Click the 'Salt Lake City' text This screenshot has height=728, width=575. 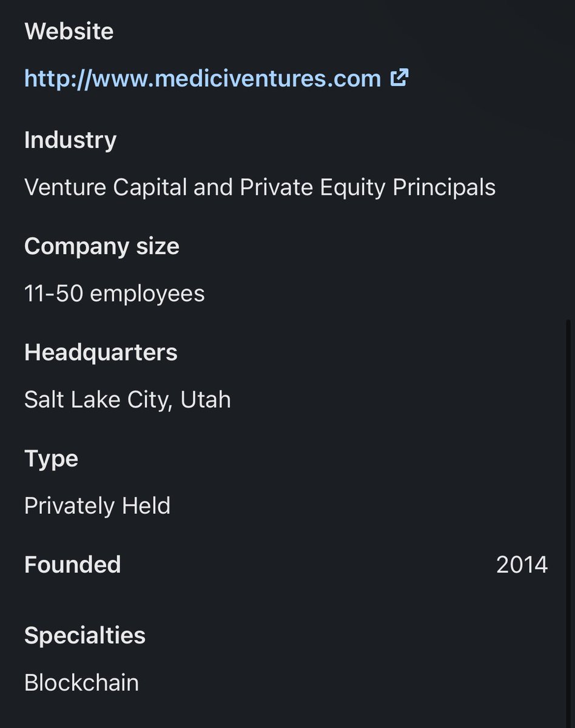click(96, 400)
